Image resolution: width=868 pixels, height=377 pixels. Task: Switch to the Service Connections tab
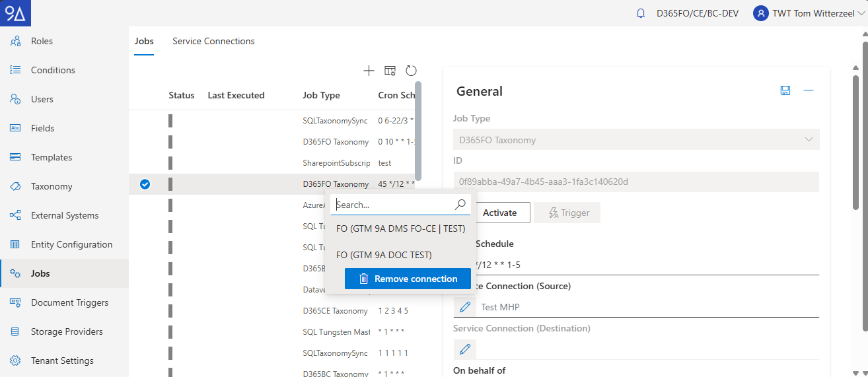point(213,41)
